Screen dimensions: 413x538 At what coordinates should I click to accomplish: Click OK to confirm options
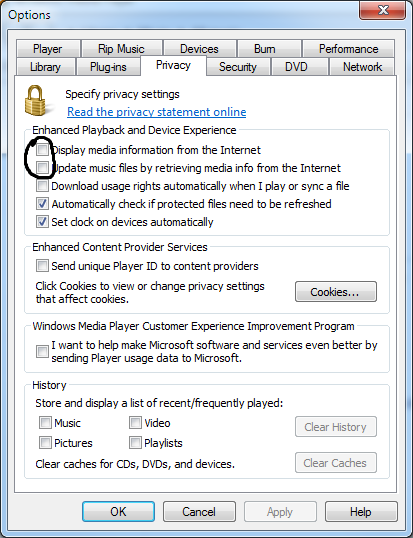118,512
